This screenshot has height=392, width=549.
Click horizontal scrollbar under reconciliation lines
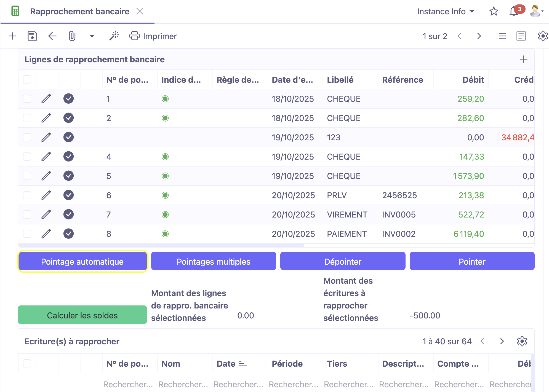pos(161,245)
